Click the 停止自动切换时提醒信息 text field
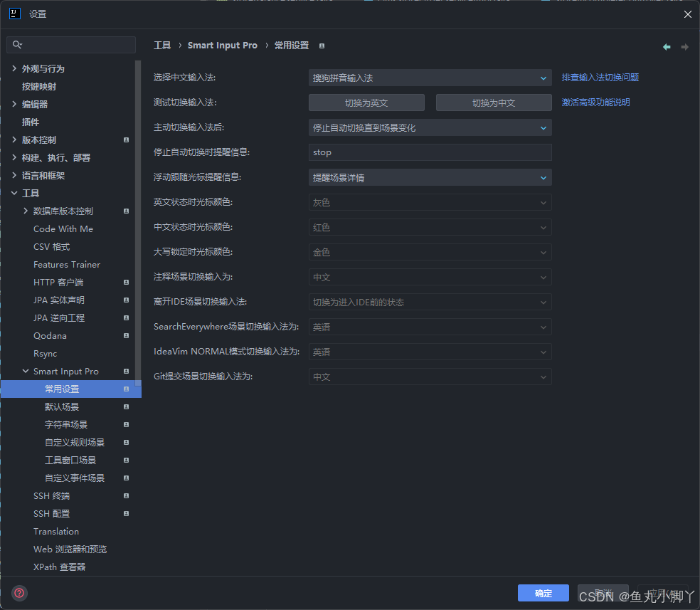 (x=430, y=152)
